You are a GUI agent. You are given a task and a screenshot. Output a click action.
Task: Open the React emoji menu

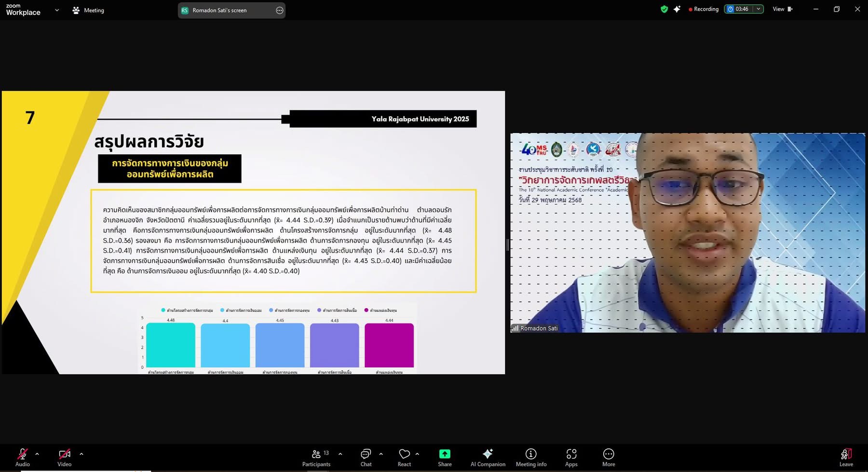coord(404,457)
